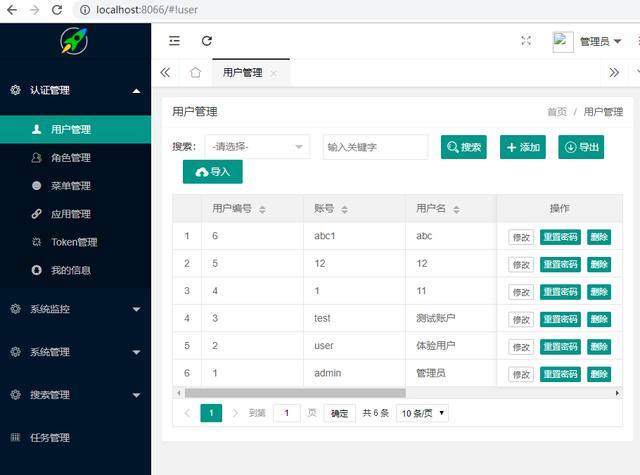Viewport: 640px width, 475px height.
Task: Click 修改 for the admin account
Action: pyautogui.click(x=521, y=374)
